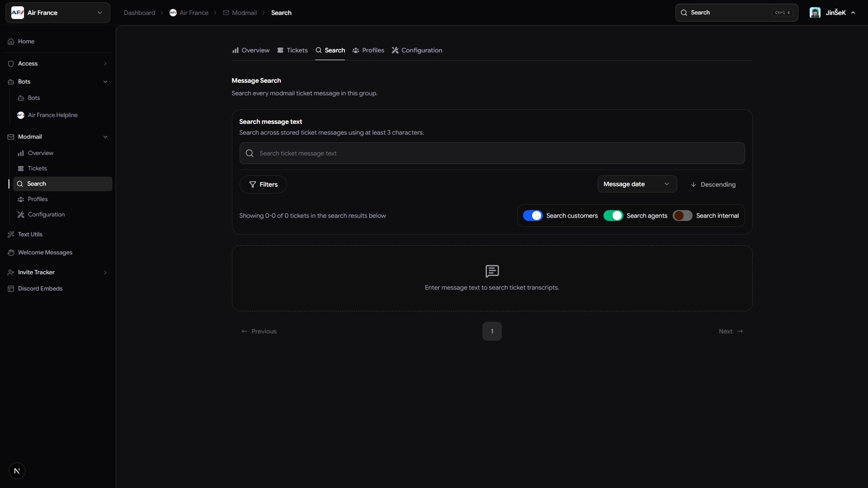Collapse the Modmail sidebar section

(x=58, y=137)
